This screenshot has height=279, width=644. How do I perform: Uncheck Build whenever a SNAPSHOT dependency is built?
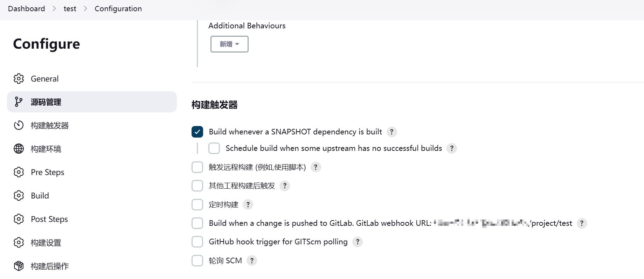[197, 132]
